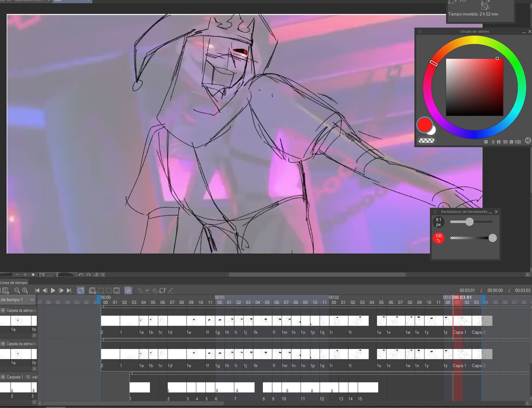
Task: Open Círculo de colores panel menu
Action: pyautogui.click(x=420, y=32)
